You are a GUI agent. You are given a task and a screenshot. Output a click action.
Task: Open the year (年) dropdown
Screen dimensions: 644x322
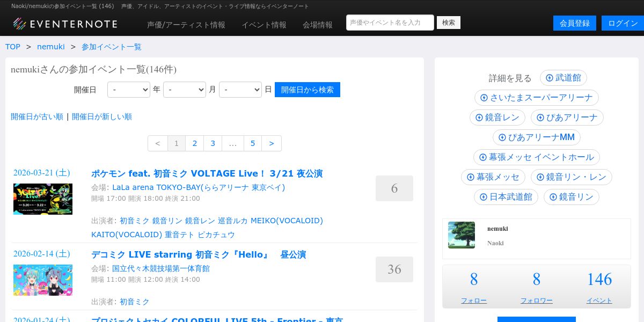pos(129,90)
